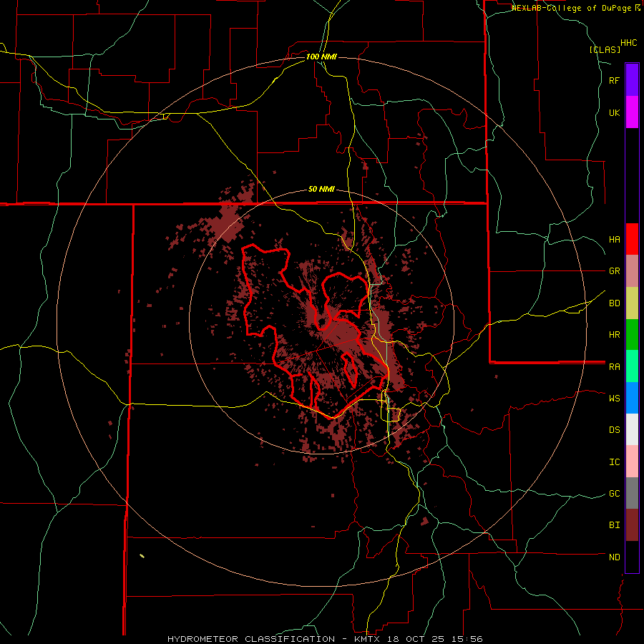Click the GR legend label
Screen dimensions: 644x644
tap(614, 271)
